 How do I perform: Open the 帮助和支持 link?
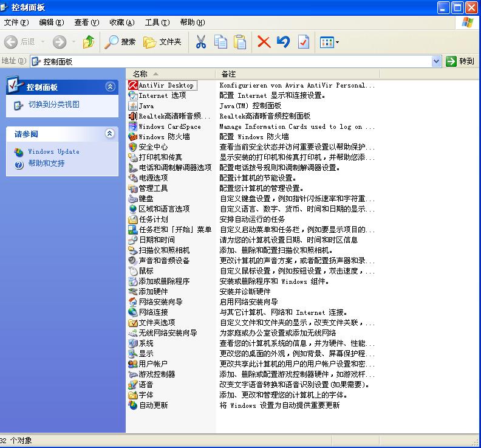(46, 164)
